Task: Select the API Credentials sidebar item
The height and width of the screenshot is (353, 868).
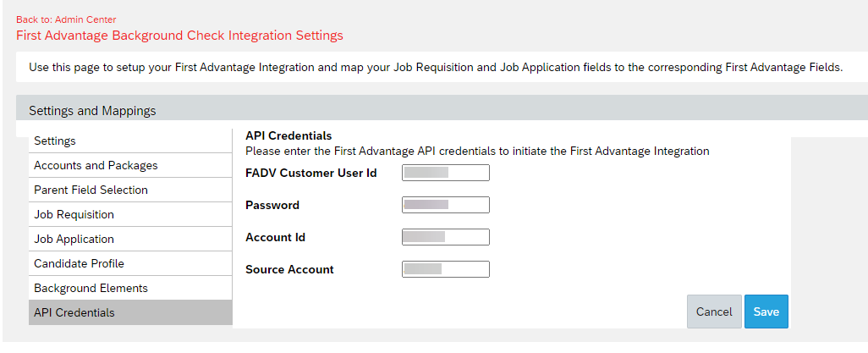Action: click(x=130, y=312)
